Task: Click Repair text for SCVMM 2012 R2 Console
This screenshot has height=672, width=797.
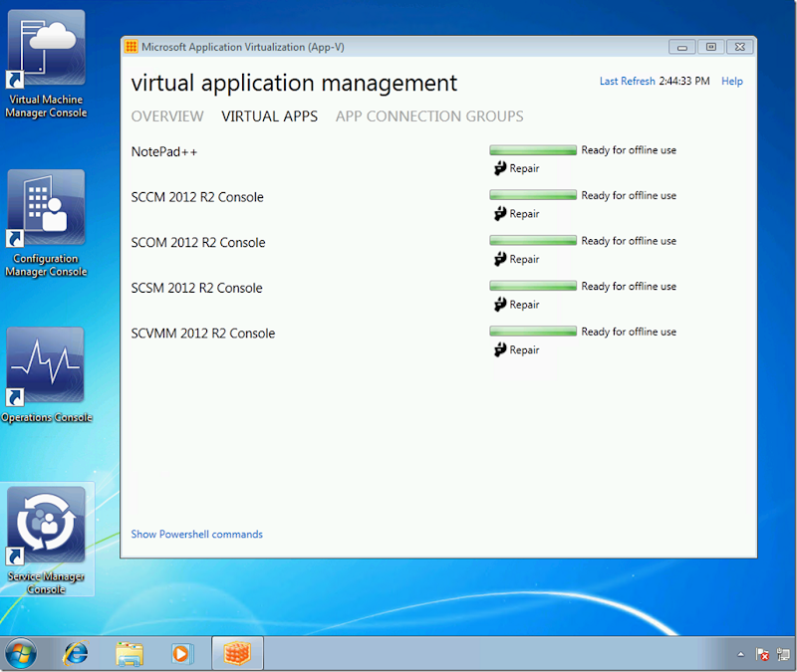Action: (524, 350)
